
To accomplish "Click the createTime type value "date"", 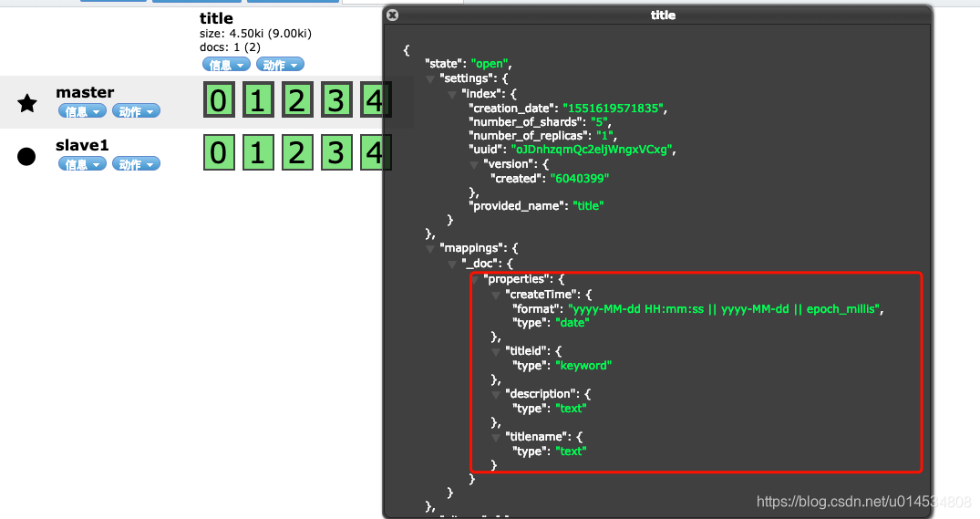I will click(x=572, y=323).
